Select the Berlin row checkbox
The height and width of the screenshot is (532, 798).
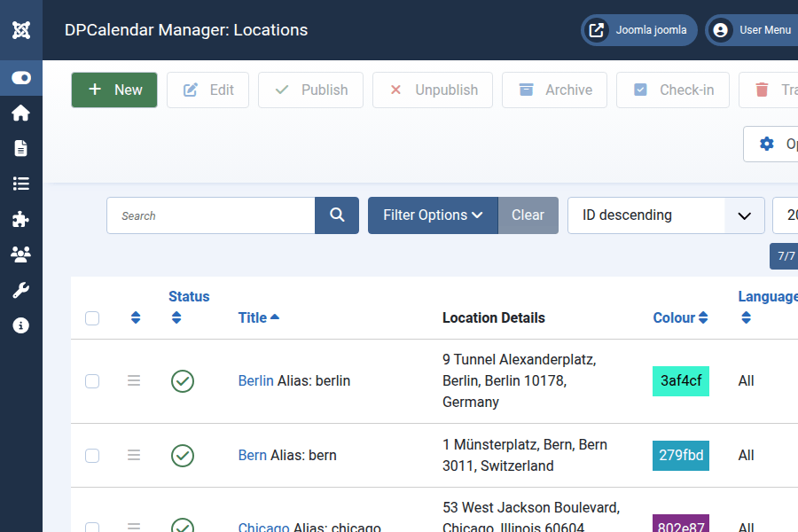[x=92, y=381]
